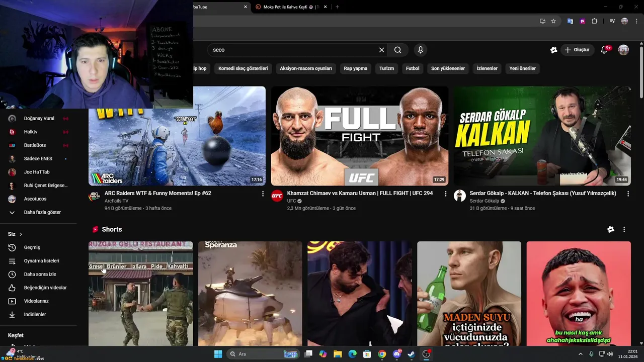Bookmark this page with the star
Screen dimensions: 644x362
pos(553,21)
